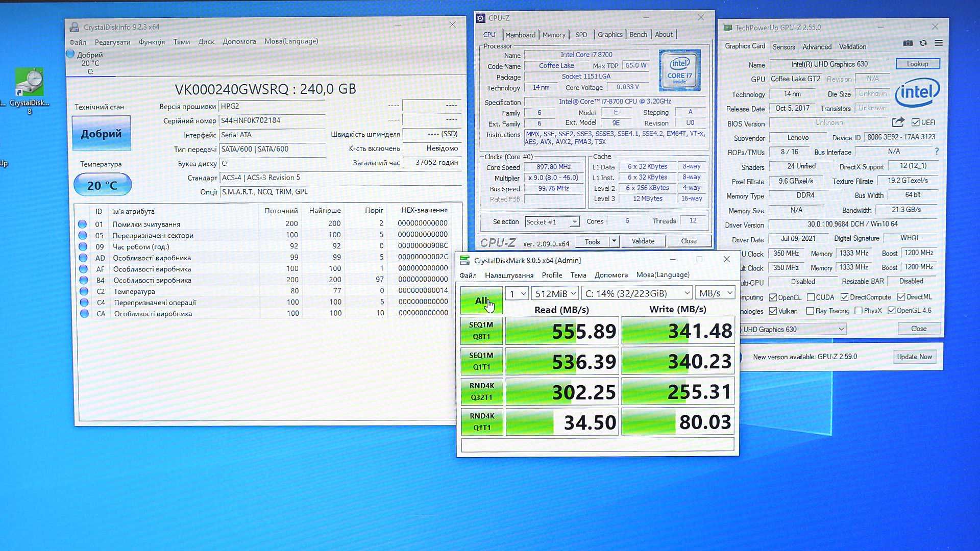Viewport: 980px width, 551px height.
Task: Toggle the Ray Tracing checkbox
Action: (810, 311)
